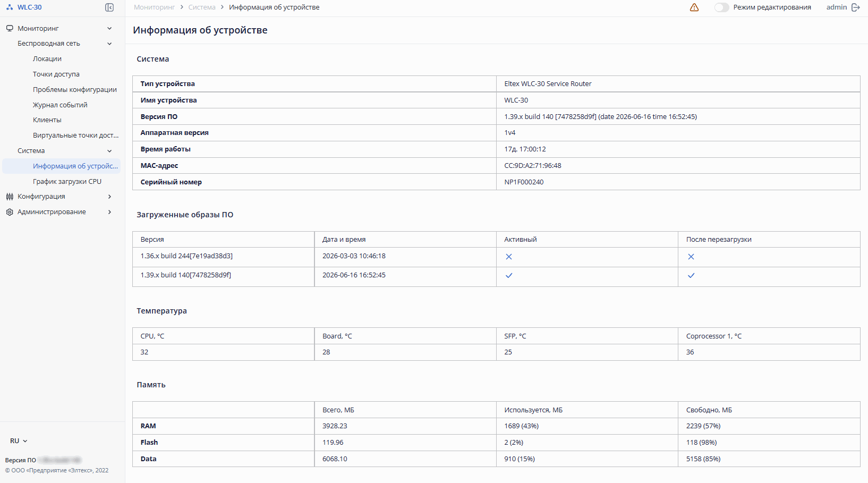This screenshot has width=868, height=483.
Task: Click the cross in После перезагрузки column
Action: [x=691, y=257]
